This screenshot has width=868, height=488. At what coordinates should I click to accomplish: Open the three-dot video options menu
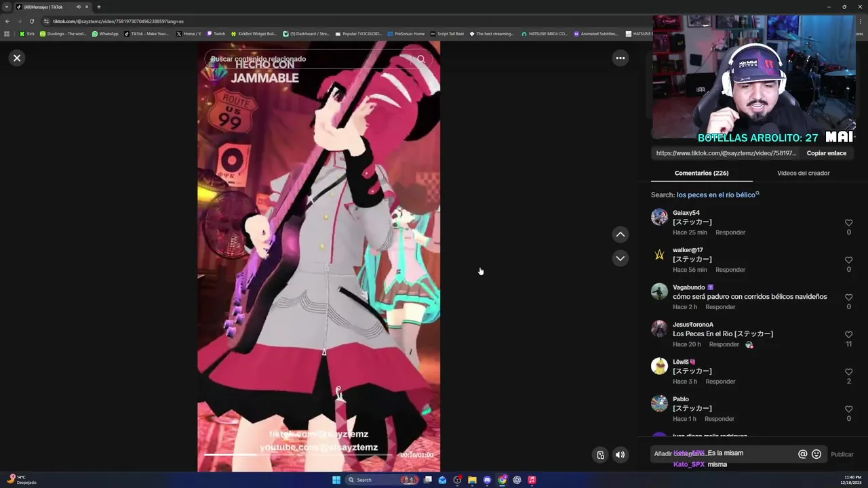click(620, 58)
